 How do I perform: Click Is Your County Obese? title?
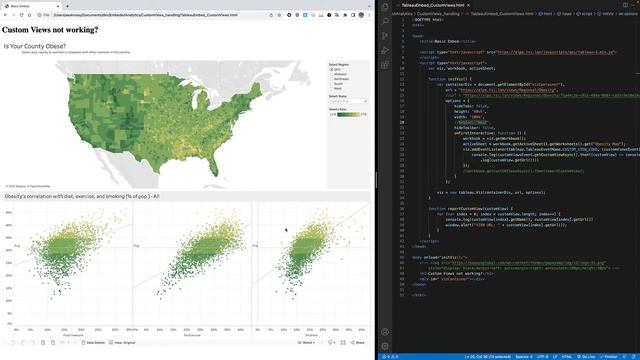click(35, 46)
